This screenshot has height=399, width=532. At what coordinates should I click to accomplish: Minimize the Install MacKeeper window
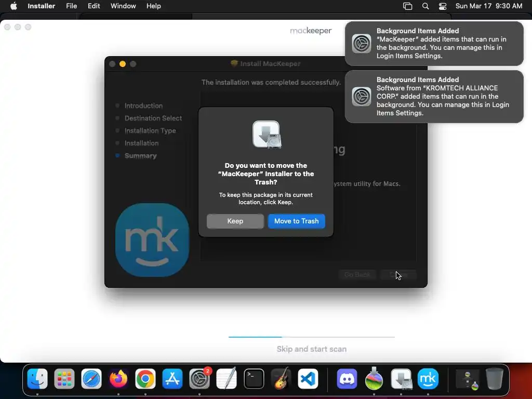[x=123, y=64]
